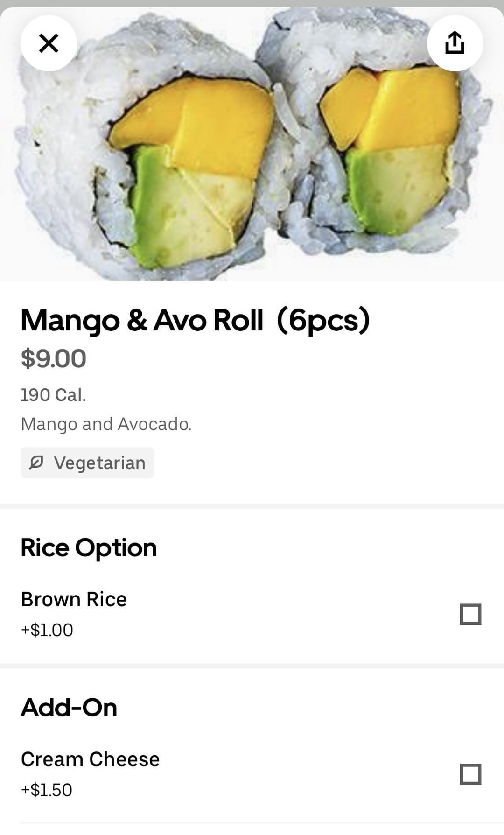The image size is (504, 835).
Task: Tap the divider between Rice Option and Add-On
Action: (x=252, y=666)
